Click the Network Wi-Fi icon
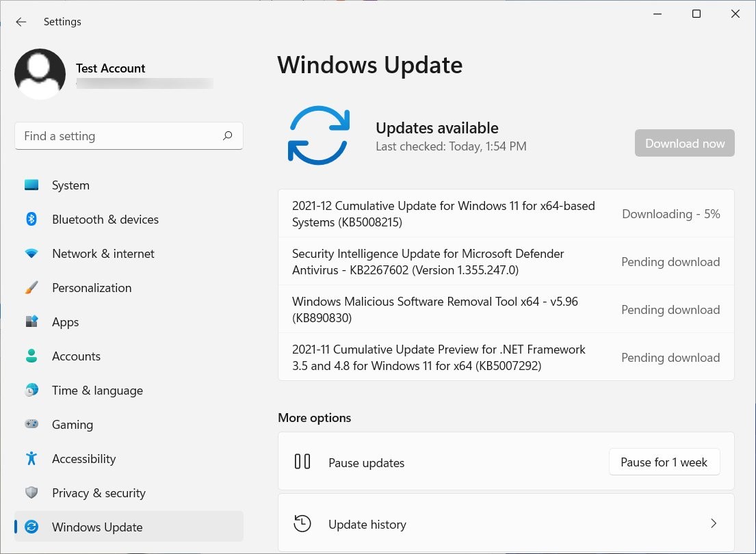The width and height of the screenshot is (756, 554). click(x=31, y=254)
